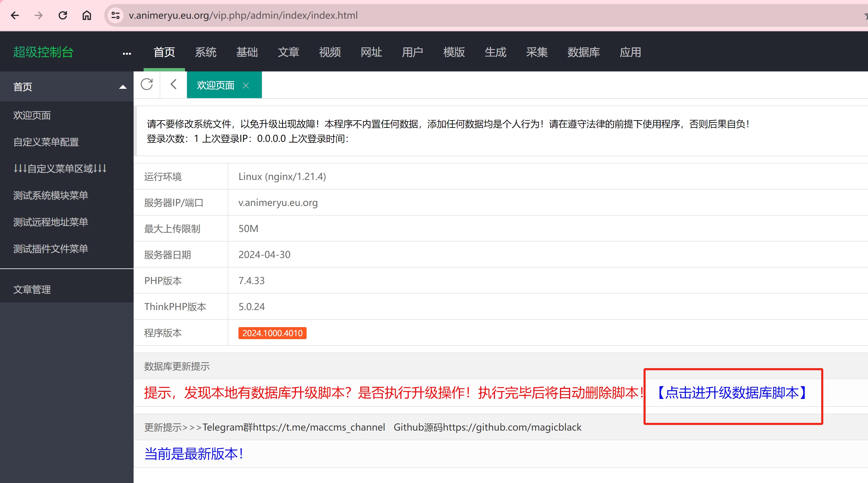Open site information icon in address bar
Image resolution: width=868 pixels, height=483 pixels.
click(116, 15)
